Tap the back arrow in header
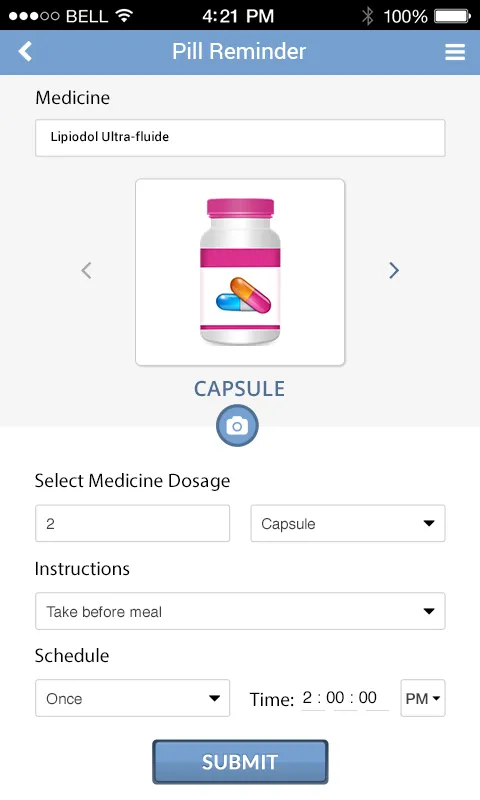The height and width of the screenshot is (800, 480). pos(25,52)
